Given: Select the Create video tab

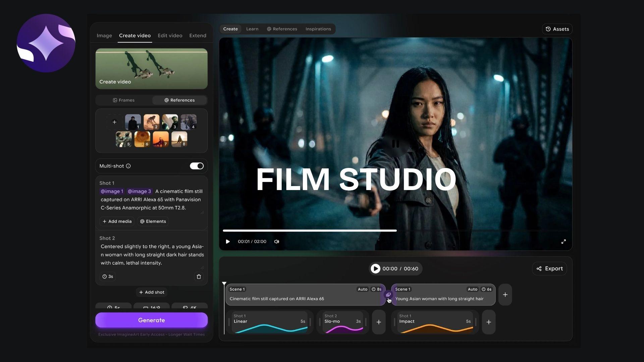Looking at the screenshot, I should (135, 36).
